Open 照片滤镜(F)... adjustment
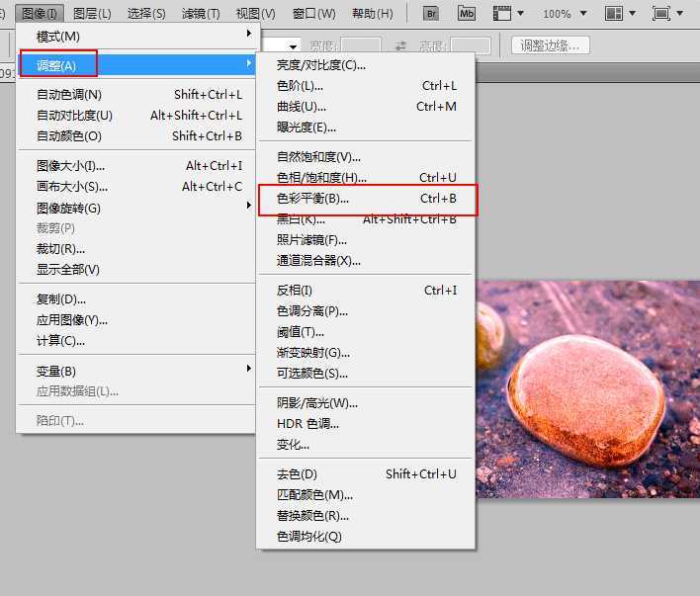This screenshot has height=596, width=700. [366, 240]
